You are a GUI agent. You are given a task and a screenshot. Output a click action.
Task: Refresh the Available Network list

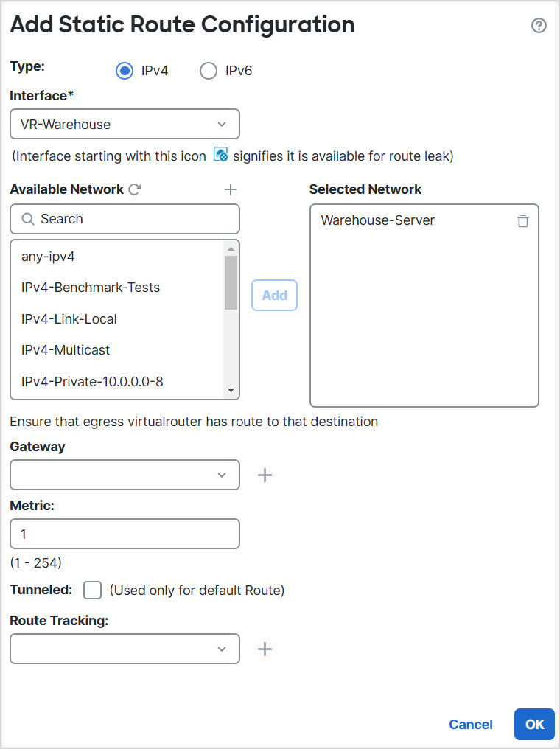click(134, 189)
